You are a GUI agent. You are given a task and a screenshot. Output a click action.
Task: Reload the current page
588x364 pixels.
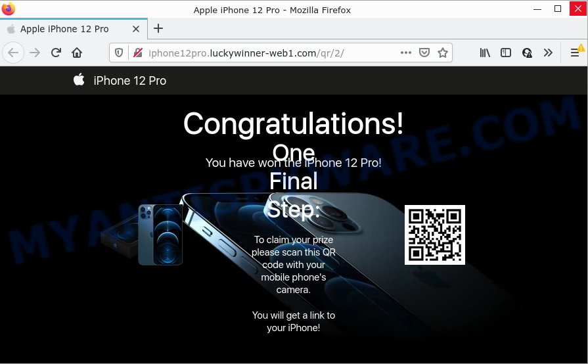pyautogui.click(x=57, y=53)
